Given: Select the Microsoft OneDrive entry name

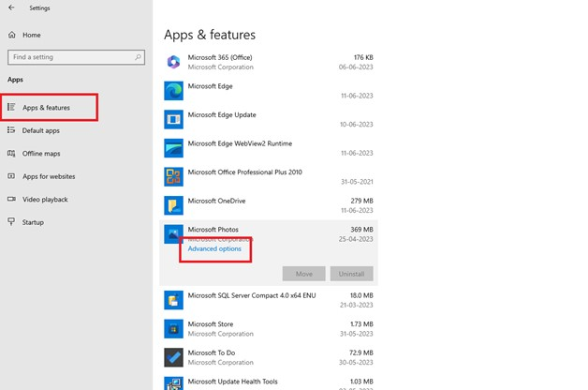Looking at the screenshot, I should coord(216,201).
